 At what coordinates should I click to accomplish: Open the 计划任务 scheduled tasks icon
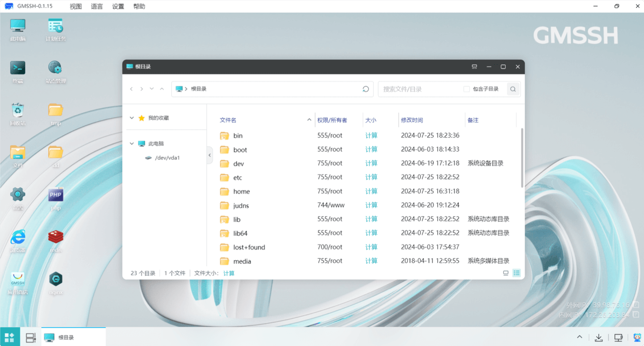[56, 26]
